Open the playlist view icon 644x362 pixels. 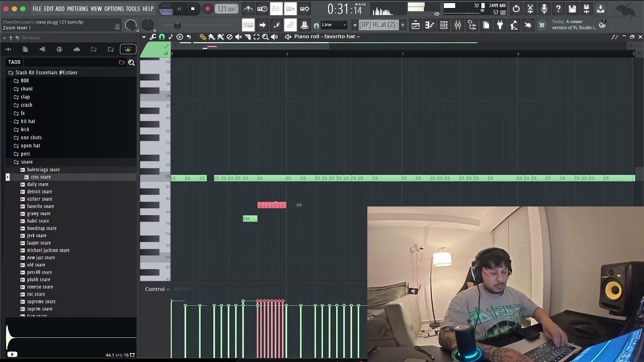(x=416, y=25)
